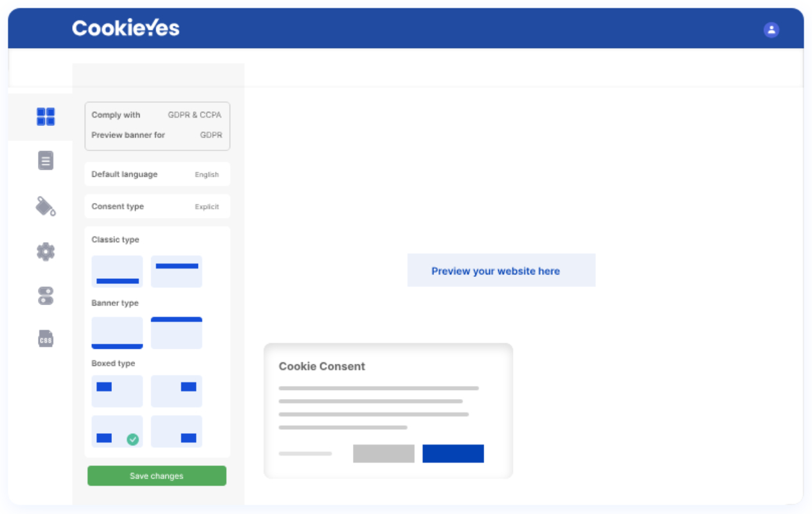
Task: Open Default language English selector
Action: pyautogui.click(x=157, y=174)
